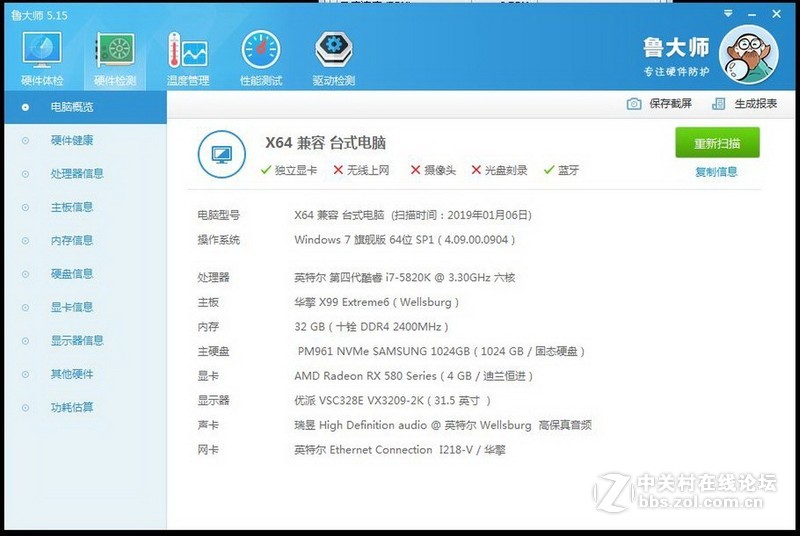Click the monitor value 优派 VSC328E VX3209-2K
This screenshot has width=800, height=536.
[x=392, y=401]
